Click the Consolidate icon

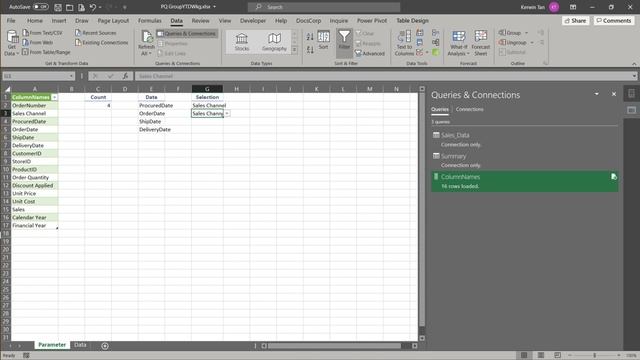click(436, 33)
